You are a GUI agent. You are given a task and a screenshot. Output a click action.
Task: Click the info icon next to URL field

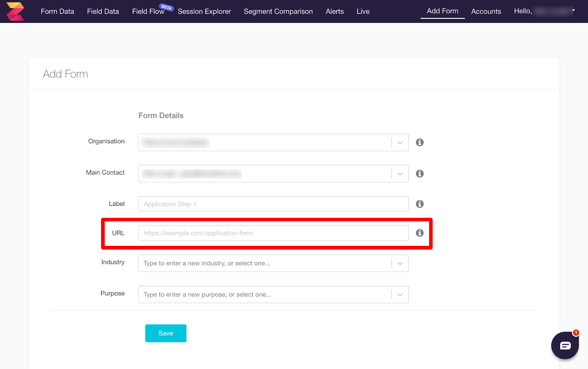tap(420, 233)
